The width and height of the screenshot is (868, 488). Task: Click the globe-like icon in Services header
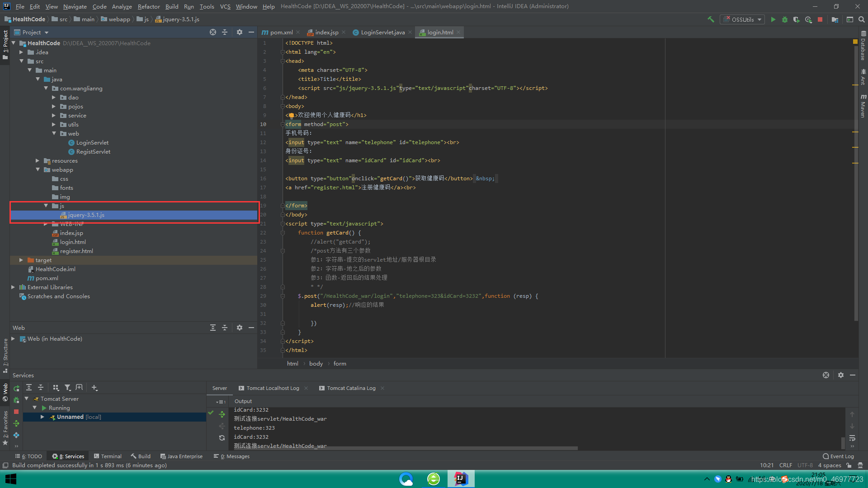pos(826,375)
